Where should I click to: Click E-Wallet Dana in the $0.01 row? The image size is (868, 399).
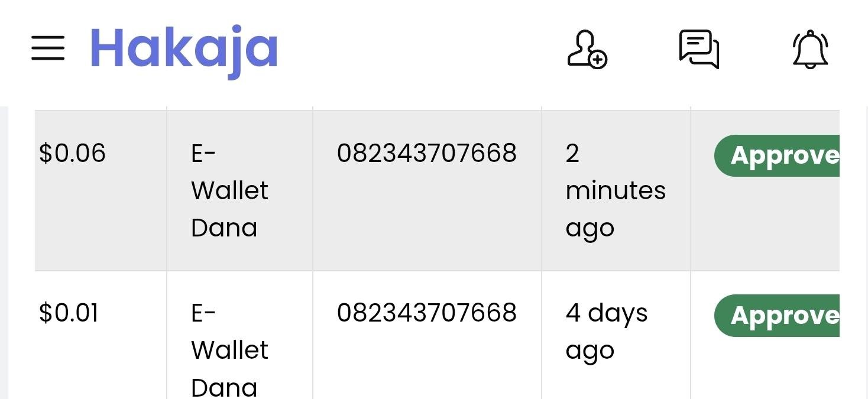tap(229, 350)
